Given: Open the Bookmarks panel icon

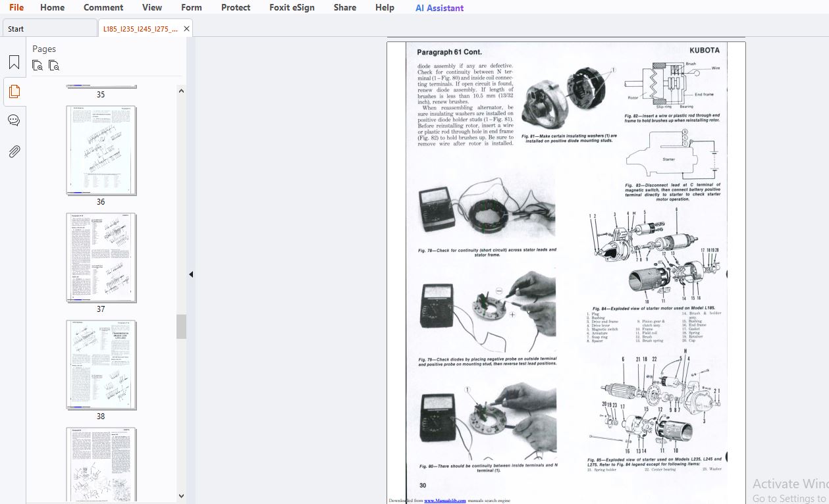Looking at the screenshot, I should (14, 63).
